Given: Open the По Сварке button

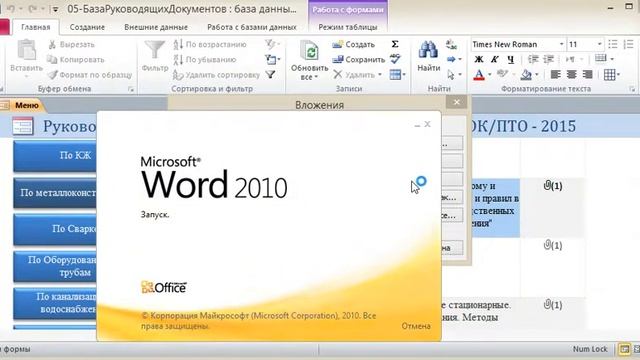Looking at the screenshot, I should click(x=55, y=229).
